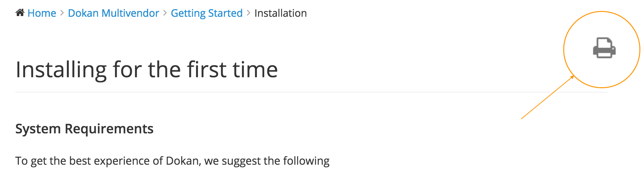Click the horizontal divider line under the title
Screen dimensions: 644x180
pos(311,92)
